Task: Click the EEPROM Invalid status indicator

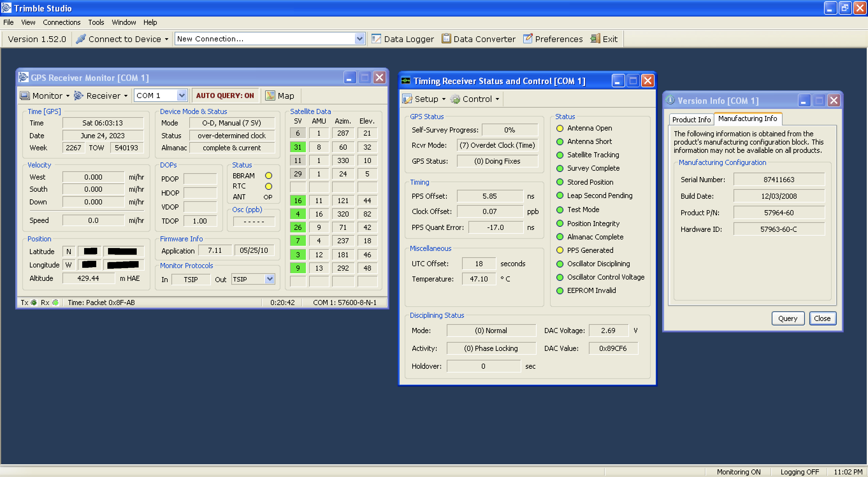Action: [560, 290]
